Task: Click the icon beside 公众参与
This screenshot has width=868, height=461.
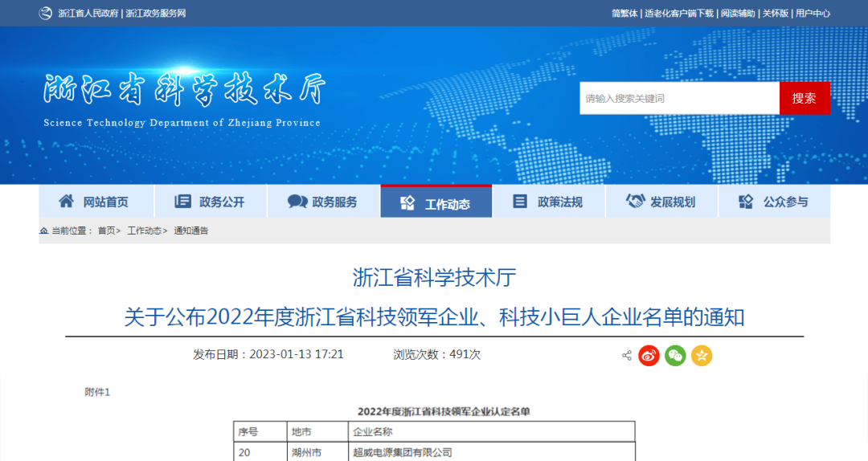Action: (x=746, y=202)
